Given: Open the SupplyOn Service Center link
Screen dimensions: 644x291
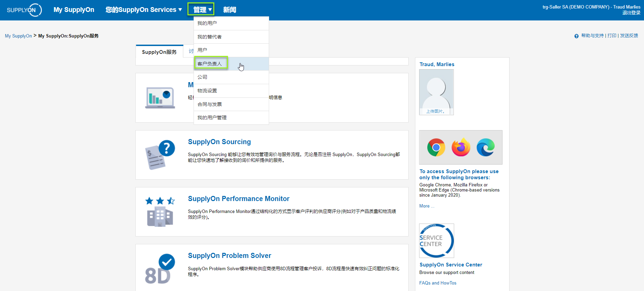Looking at the screenshot, I should click(451, 265).
